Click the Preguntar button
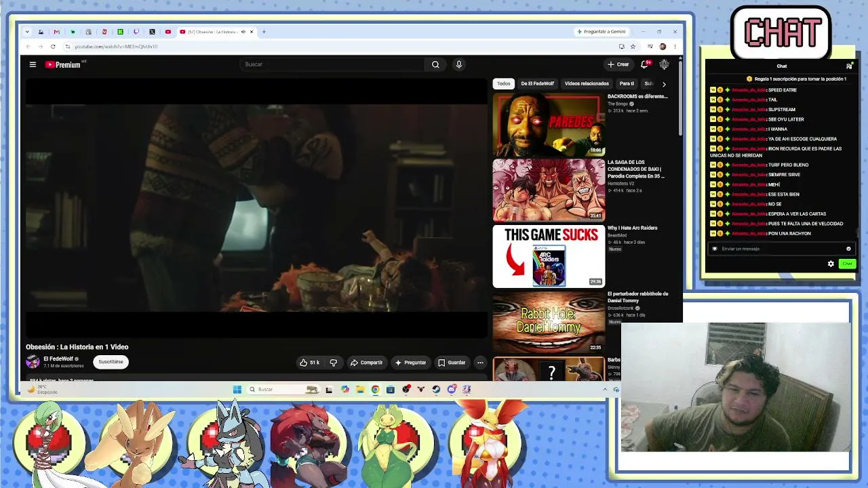 point(410,363)
